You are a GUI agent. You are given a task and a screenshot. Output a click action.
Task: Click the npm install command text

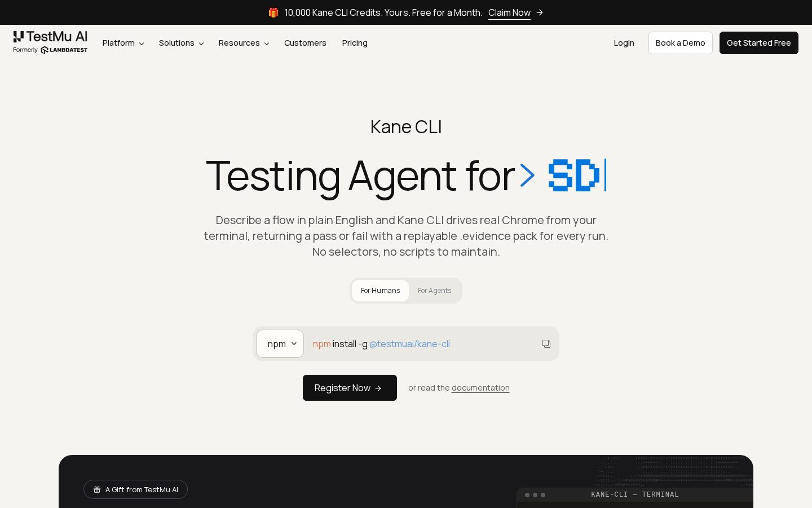[x=381, y=344]
